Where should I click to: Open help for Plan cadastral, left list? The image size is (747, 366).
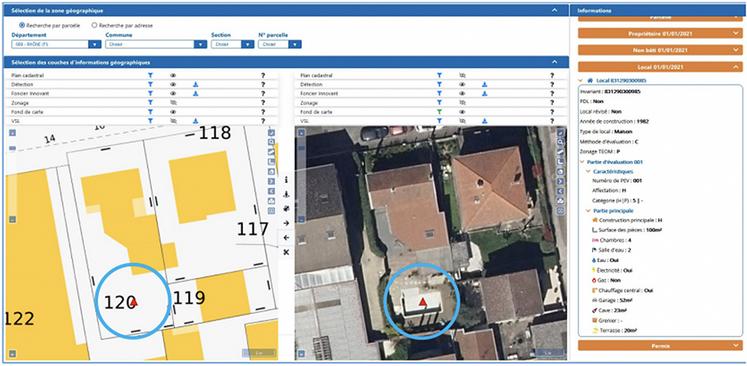pyautogui.click(x=262, y=75)
